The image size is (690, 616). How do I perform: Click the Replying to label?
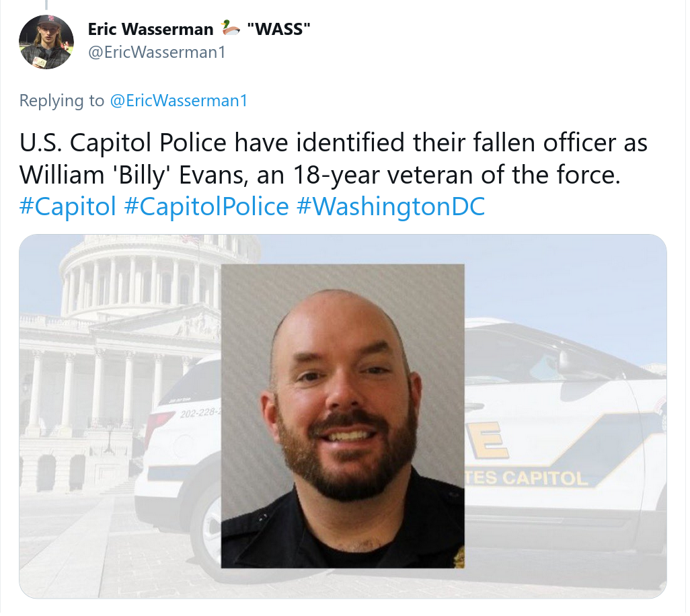(62, 101)
